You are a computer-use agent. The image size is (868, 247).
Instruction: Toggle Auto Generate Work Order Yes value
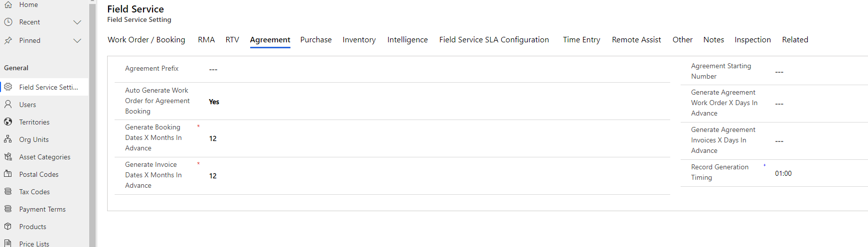214,102
